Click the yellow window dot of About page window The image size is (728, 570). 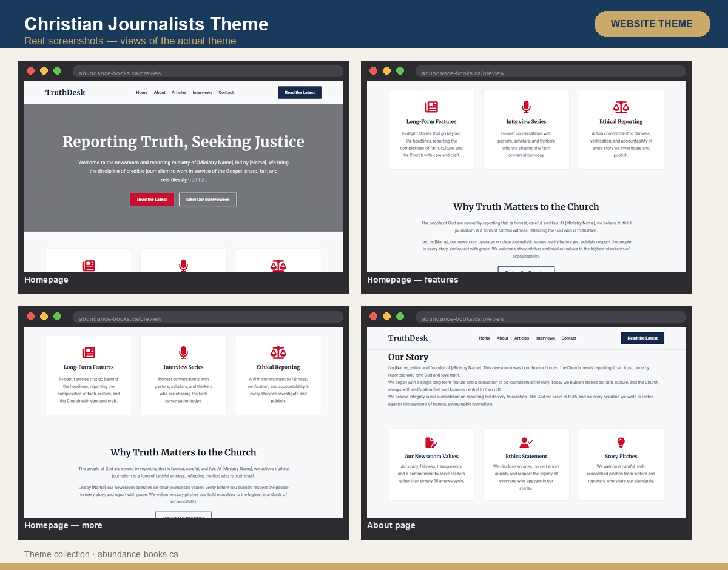[x=386, y=317]
